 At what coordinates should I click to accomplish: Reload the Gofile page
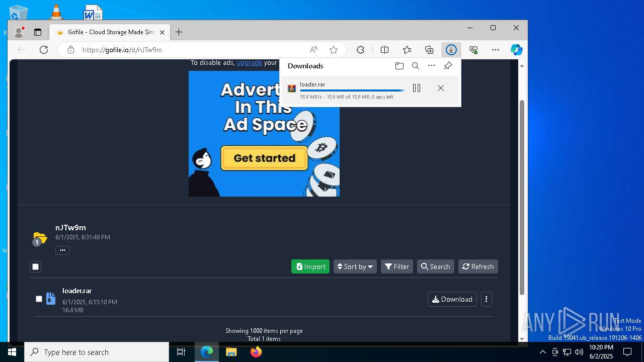44,50
